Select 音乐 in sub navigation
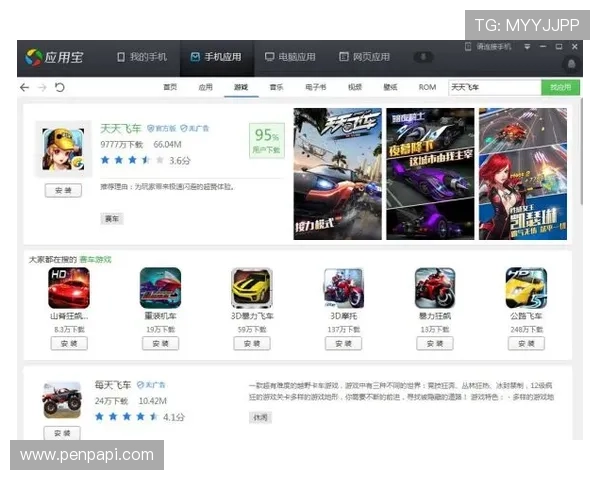The image size is (600, 480). pos(276,87)
